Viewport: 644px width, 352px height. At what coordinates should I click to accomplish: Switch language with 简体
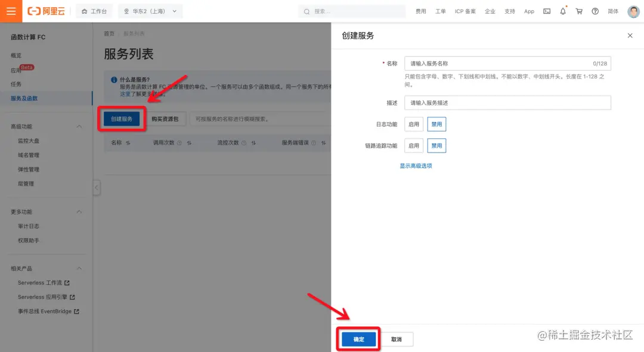[613, 11]
